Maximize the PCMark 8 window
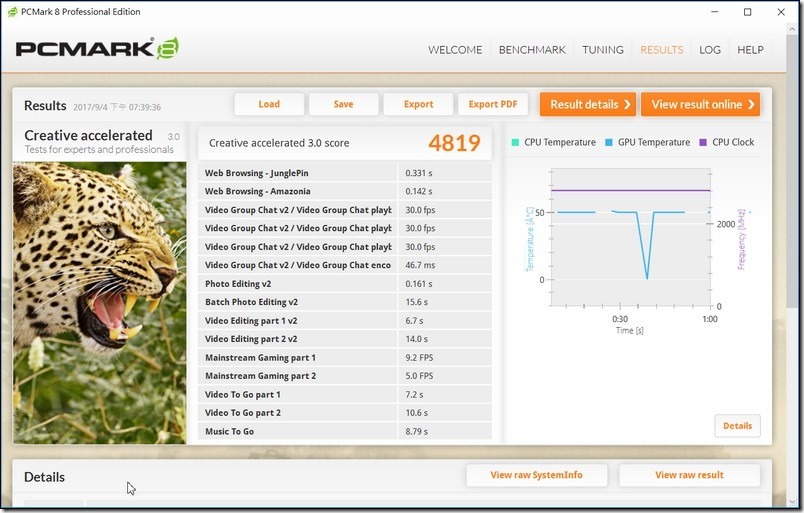The height and width of the screenshot is (513, 804). [748, 12]
